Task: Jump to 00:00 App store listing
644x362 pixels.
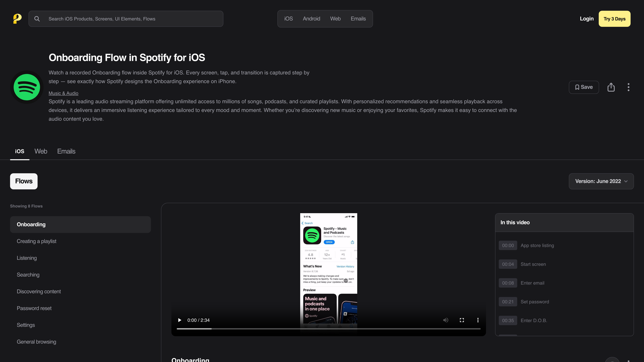Action: click(564, 246)
